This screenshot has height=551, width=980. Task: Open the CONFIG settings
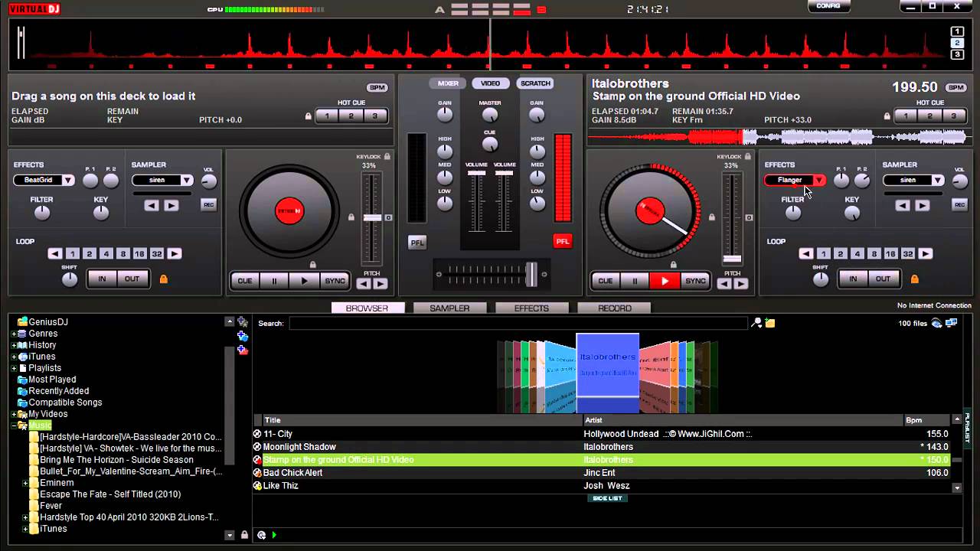point(828,6)
